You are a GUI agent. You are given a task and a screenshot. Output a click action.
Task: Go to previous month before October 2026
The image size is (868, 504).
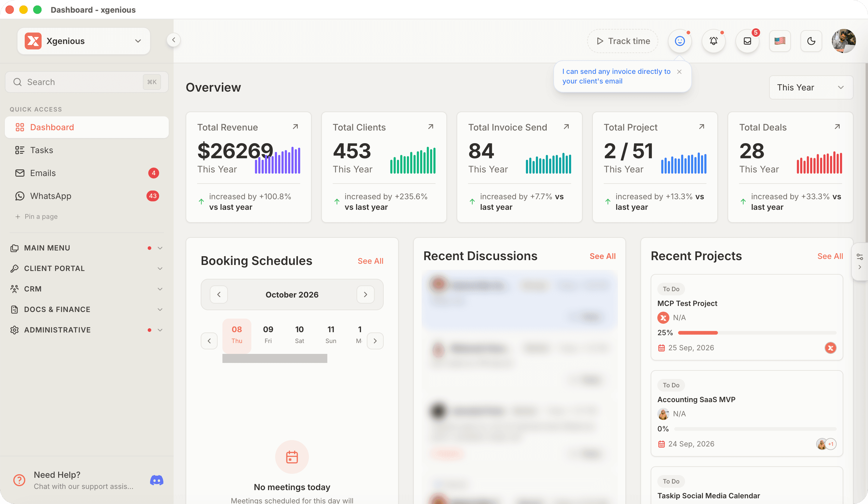219,295
